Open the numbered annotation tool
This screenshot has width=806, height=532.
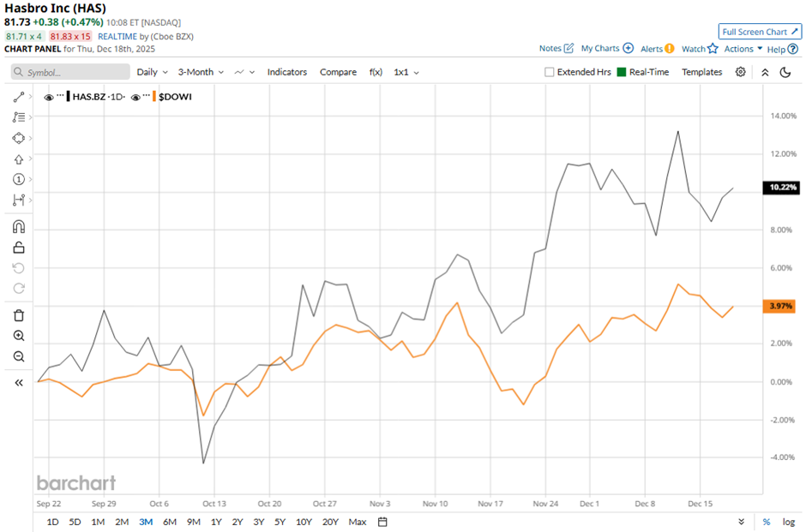19,179
